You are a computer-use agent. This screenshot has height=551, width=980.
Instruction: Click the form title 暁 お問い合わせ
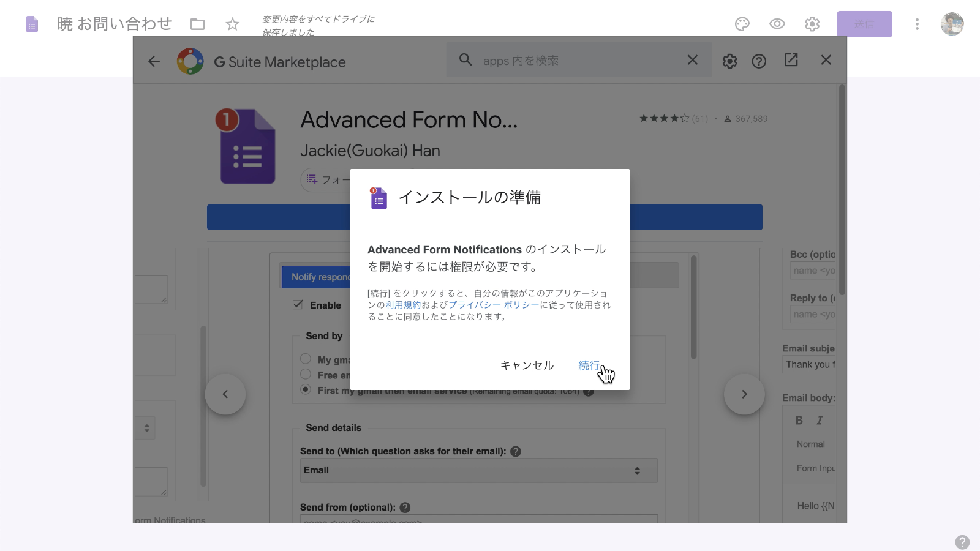coord(115,24)
